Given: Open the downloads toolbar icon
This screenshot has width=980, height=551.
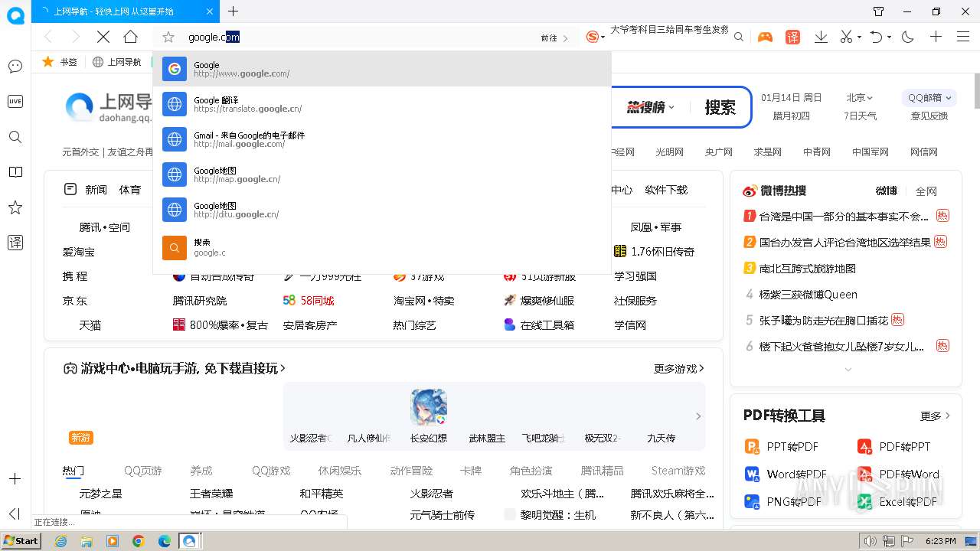Looking at the screenshot, I should pos(821,37).
